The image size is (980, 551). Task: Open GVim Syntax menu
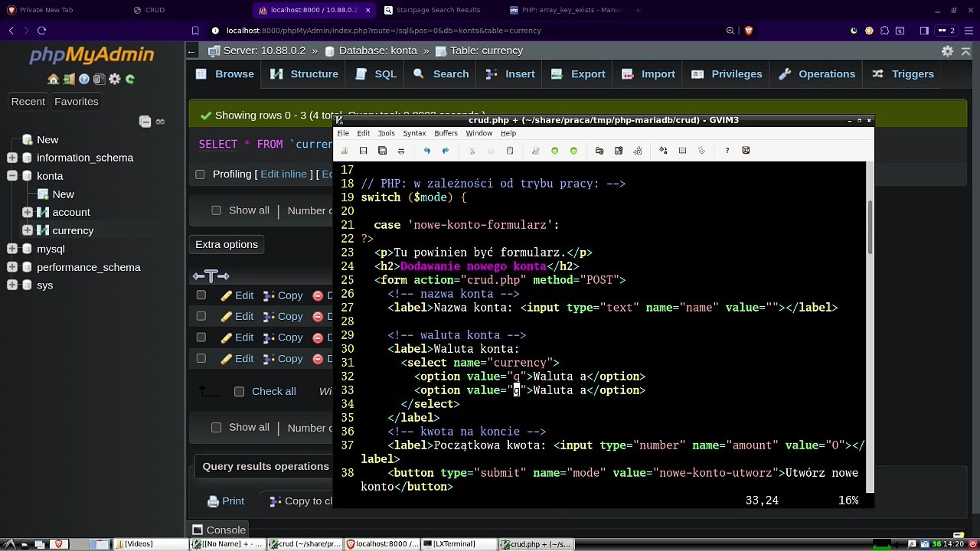[x=414, y=133]
